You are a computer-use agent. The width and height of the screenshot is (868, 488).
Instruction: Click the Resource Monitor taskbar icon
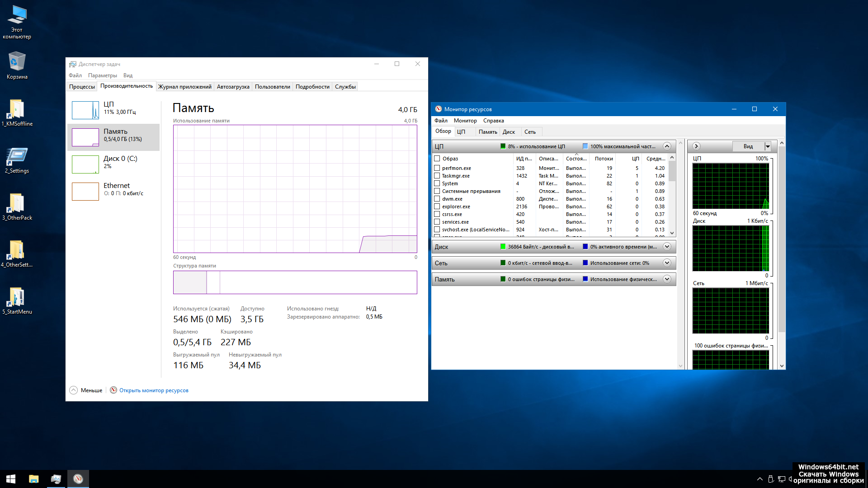click(78, 479)
